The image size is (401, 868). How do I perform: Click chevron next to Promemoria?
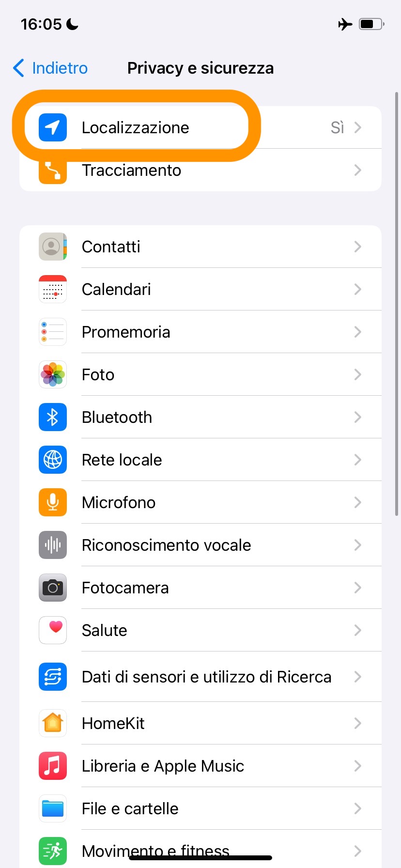point(357,332)
